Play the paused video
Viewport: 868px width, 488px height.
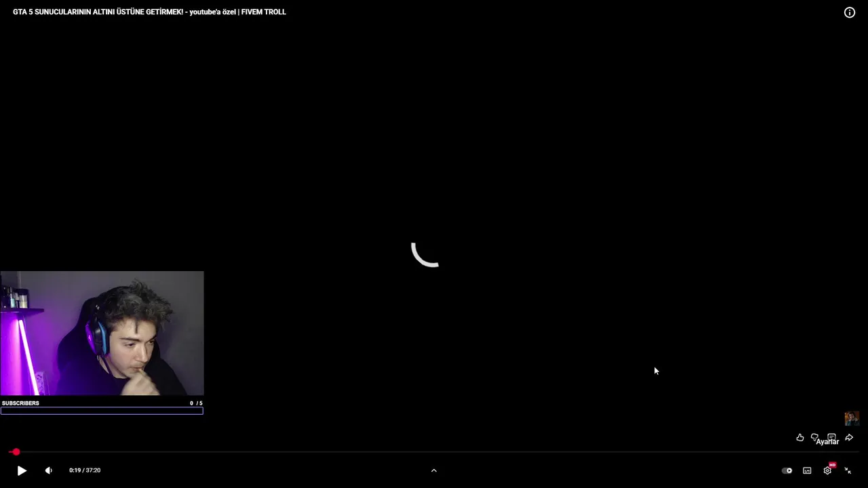[x=22, y=470]
